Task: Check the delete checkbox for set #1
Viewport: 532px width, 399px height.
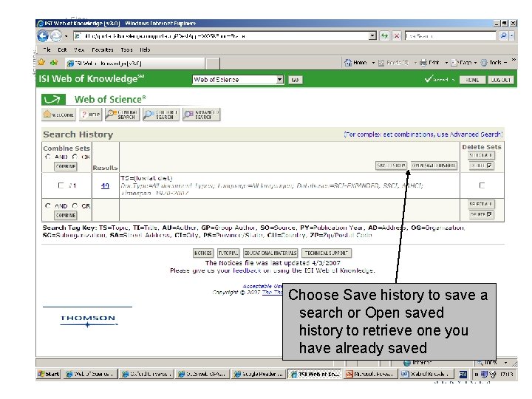Action: [x=482, y=185]
